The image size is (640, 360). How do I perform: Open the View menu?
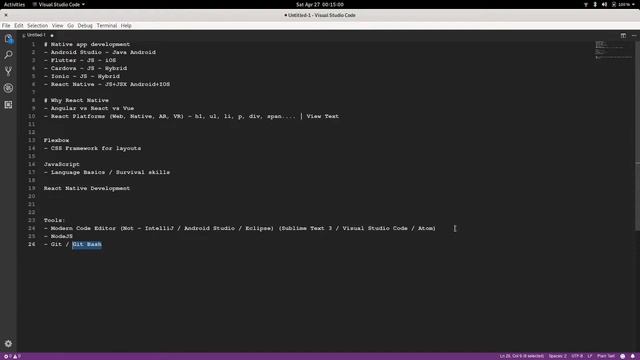(x=58, y=25)
